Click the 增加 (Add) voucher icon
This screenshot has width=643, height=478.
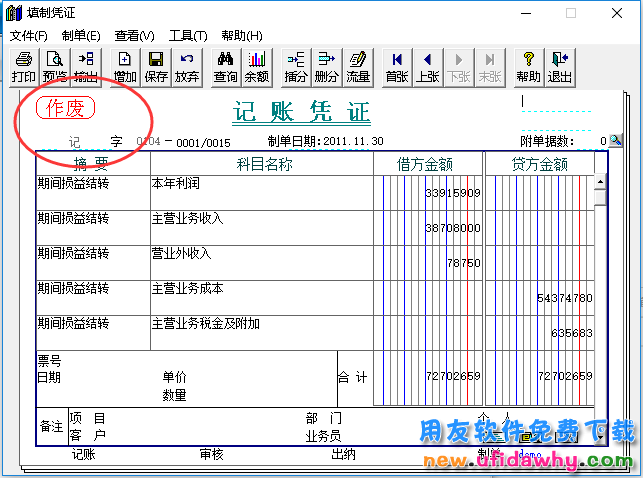pyautogui.click(x=125, y=66)
